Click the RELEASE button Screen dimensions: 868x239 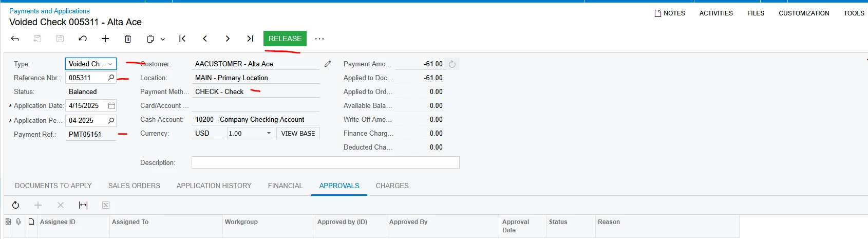285,39
